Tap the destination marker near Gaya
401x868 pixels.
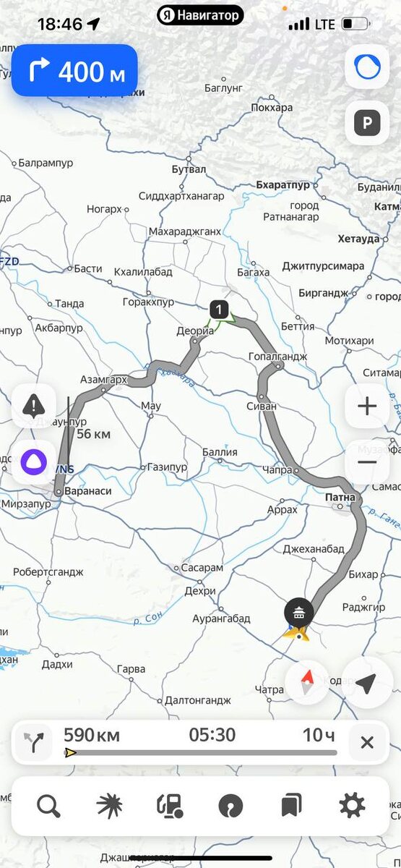(x=299, y=612)
